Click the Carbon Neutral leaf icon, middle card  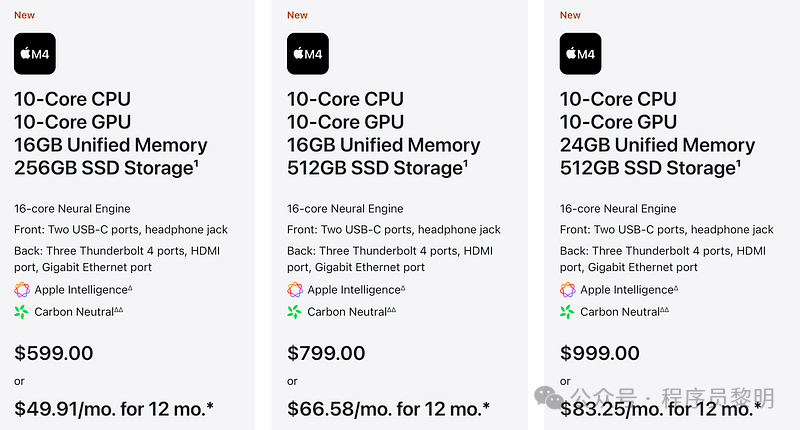[295, 312]
